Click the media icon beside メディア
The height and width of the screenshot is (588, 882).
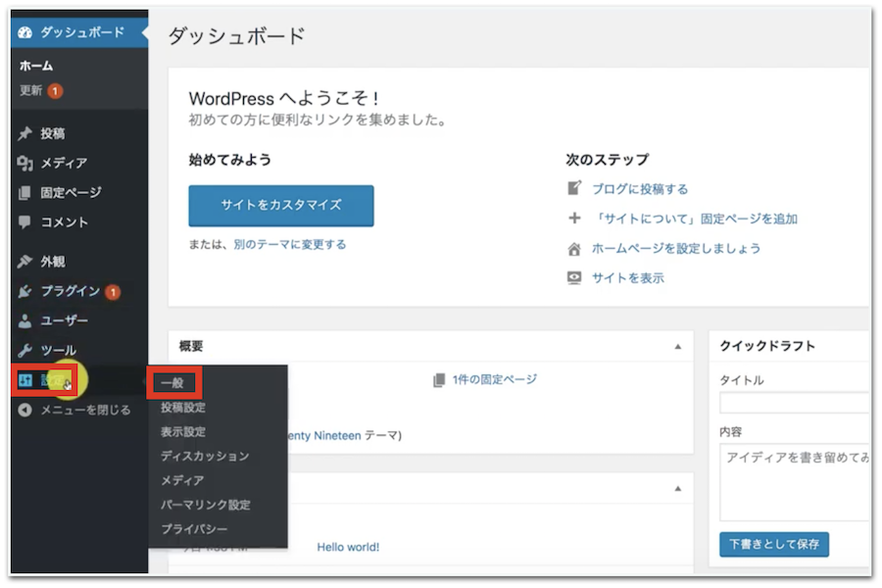click(x=25, y=164)
